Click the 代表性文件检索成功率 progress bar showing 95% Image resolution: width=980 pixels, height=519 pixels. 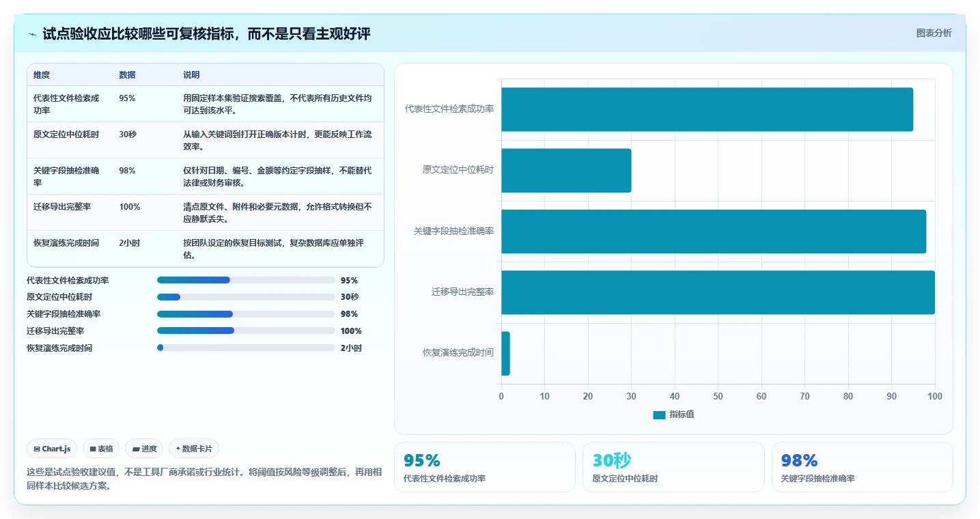(246, 280)
